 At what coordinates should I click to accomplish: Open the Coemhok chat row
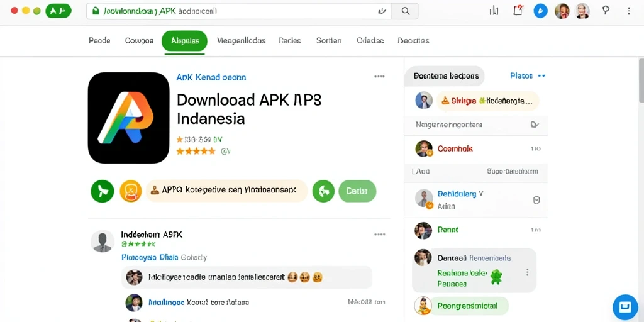click(475, 148)
